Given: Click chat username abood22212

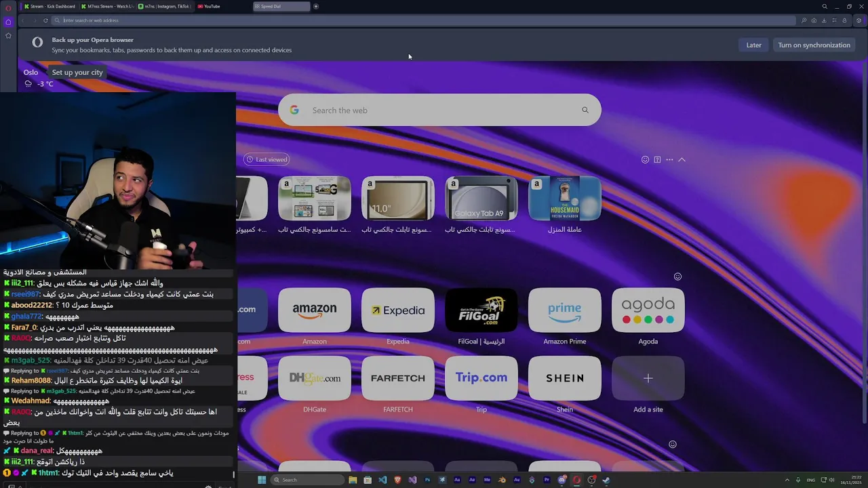Looking at the screenshot, I should point(32,305).
